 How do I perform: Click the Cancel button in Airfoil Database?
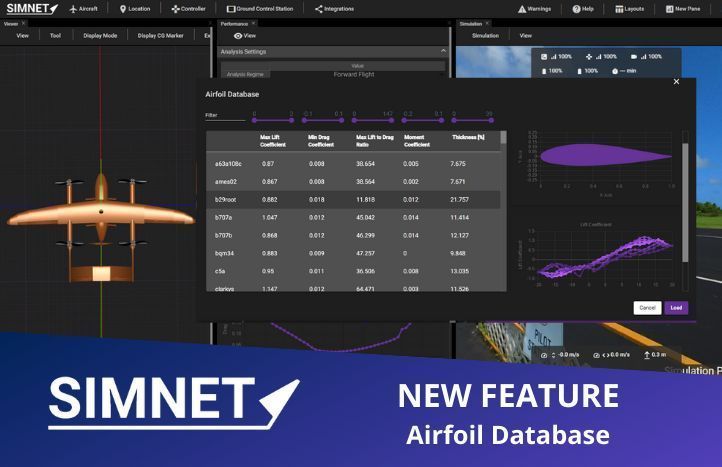[647, 308]
